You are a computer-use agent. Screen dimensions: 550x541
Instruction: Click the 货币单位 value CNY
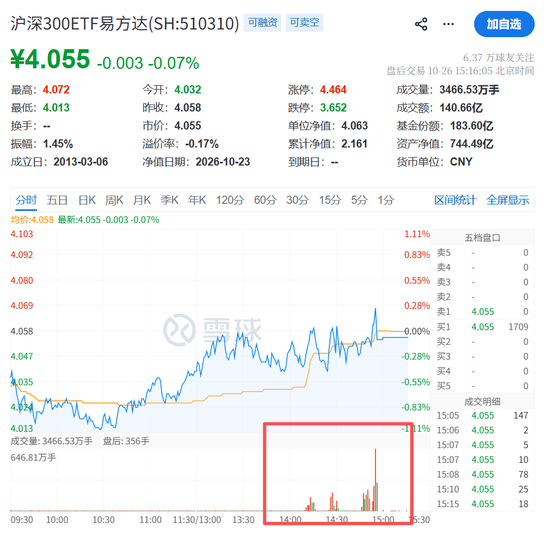click(461, 162)
